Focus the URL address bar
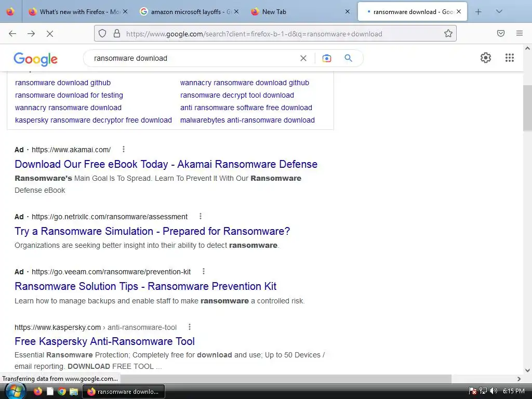 [x=275, y=34]
